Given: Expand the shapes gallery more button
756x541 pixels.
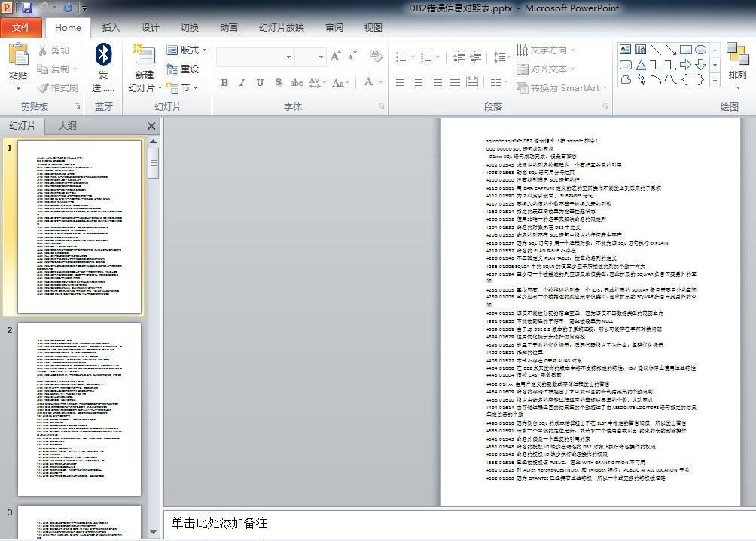Looking at the screenshot, I should (x=715, y=80).
